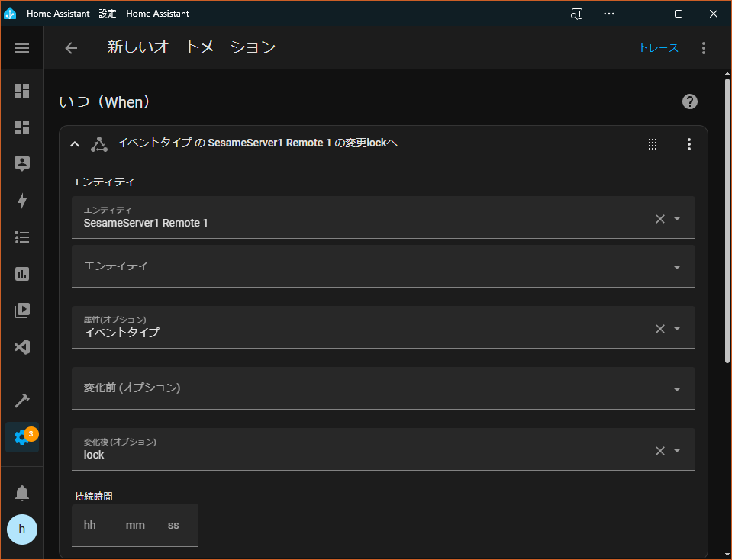Open the energy lightning bolt panel
Screen dimensions: 732x560
22,201
